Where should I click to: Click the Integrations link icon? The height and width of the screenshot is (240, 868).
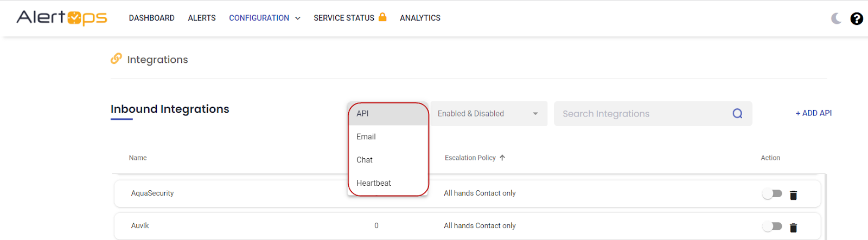[116, 59]
